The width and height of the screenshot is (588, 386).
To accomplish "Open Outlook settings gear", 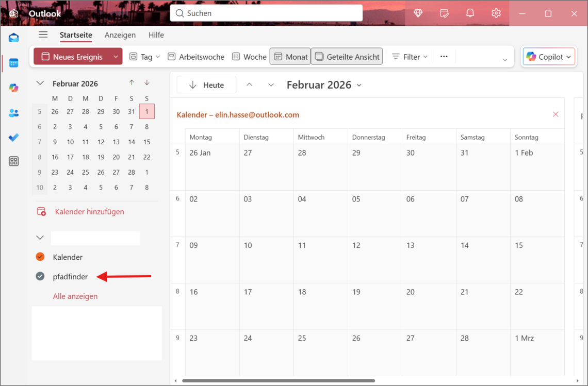I will [x=496, y=13].
